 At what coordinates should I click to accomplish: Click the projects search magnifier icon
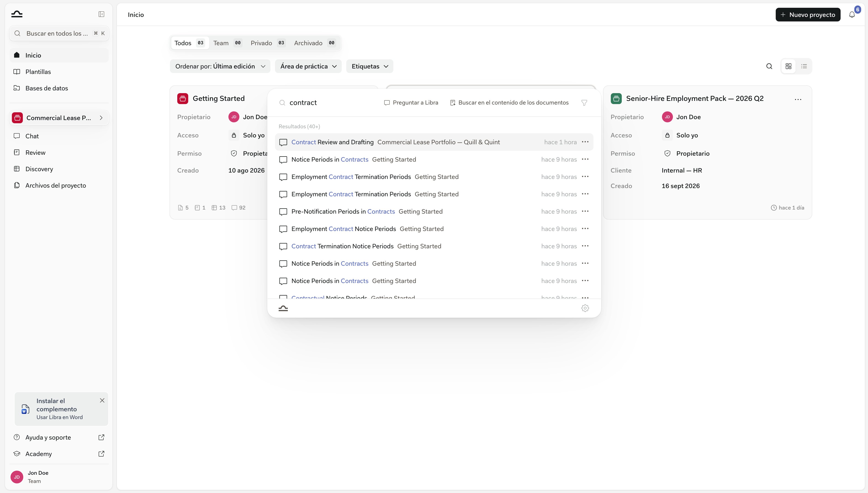[x=769, y=66]
